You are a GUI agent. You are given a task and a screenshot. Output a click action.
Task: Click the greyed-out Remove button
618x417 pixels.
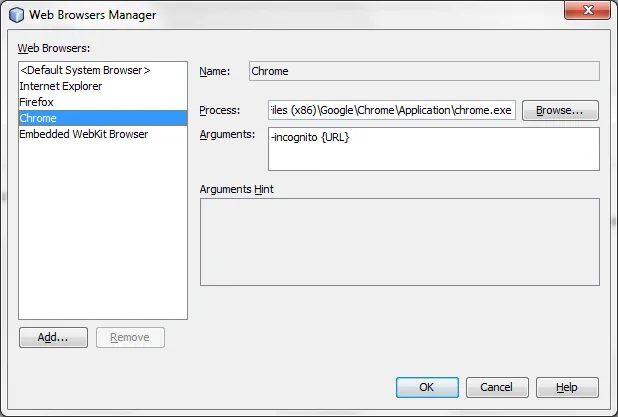(x=130, y=337)
